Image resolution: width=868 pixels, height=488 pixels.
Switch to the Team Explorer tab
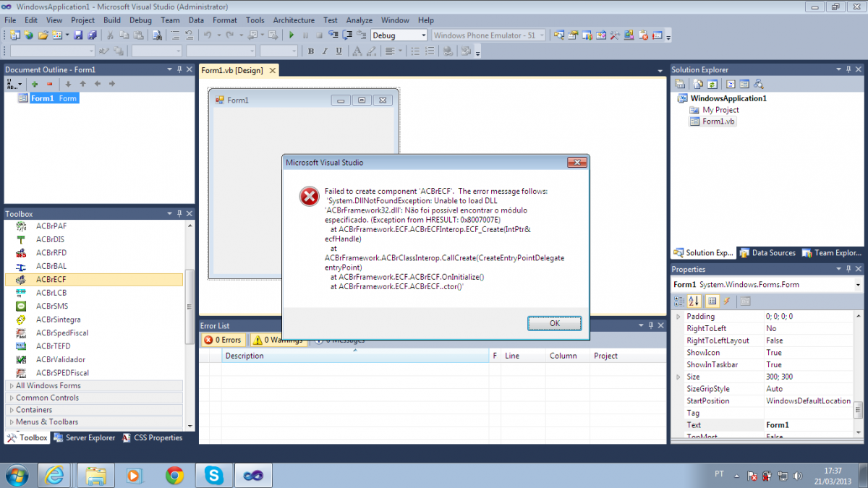coord(830,253)
